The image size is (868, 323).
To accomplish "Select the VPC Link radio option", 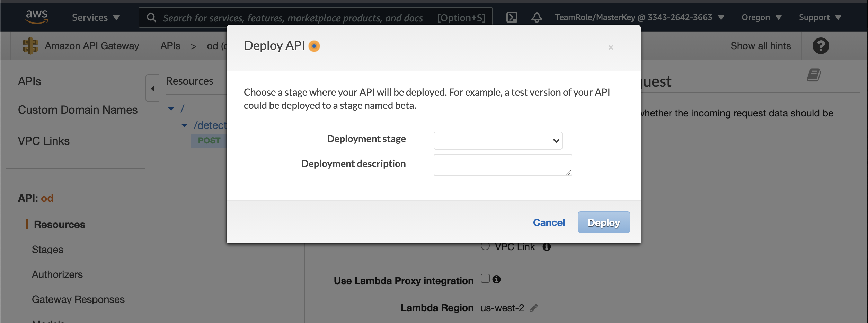I will (485, 246).
